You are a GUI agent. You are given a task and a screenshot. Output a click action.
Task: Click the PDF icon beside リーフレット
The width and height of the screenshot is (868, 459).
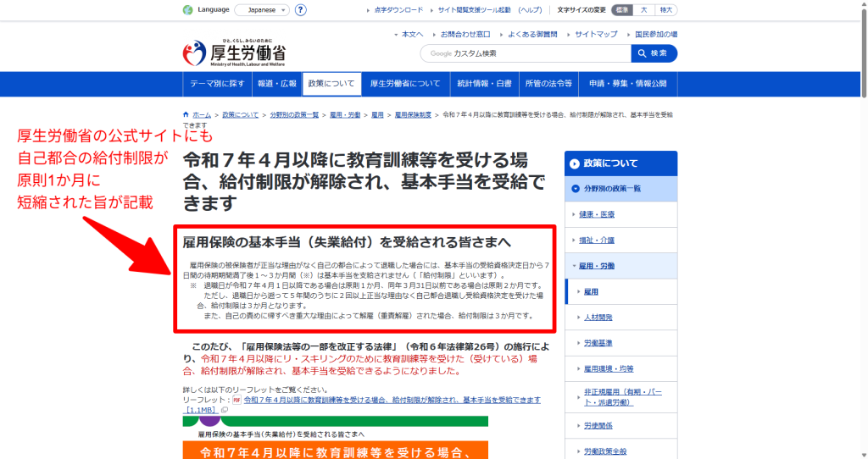point(236,400)
